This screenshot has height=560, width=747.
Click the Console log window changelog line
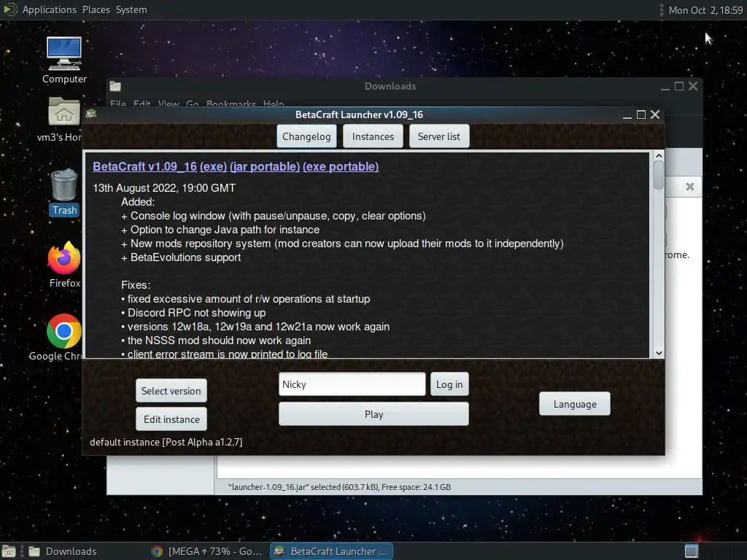coord(274,216)
